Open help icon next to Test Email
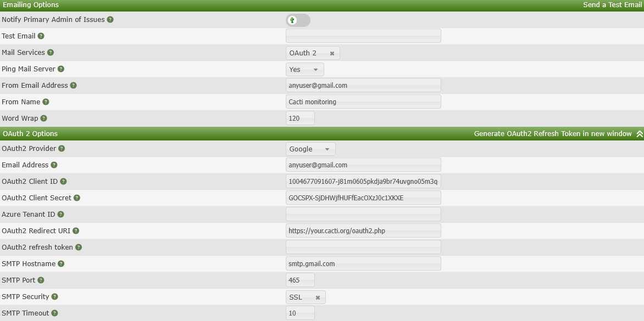The image size is (644, 321). (x=41, y=36)
